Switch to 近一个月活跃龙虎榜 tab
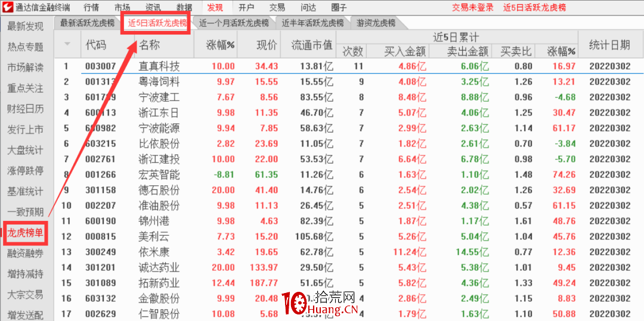644x321 pixels. pos(233,23)
